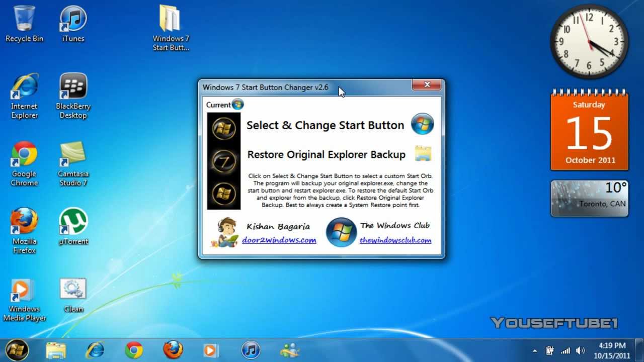
Task: Open the thewindowsclub.com link
Action: tap(395, 240)
